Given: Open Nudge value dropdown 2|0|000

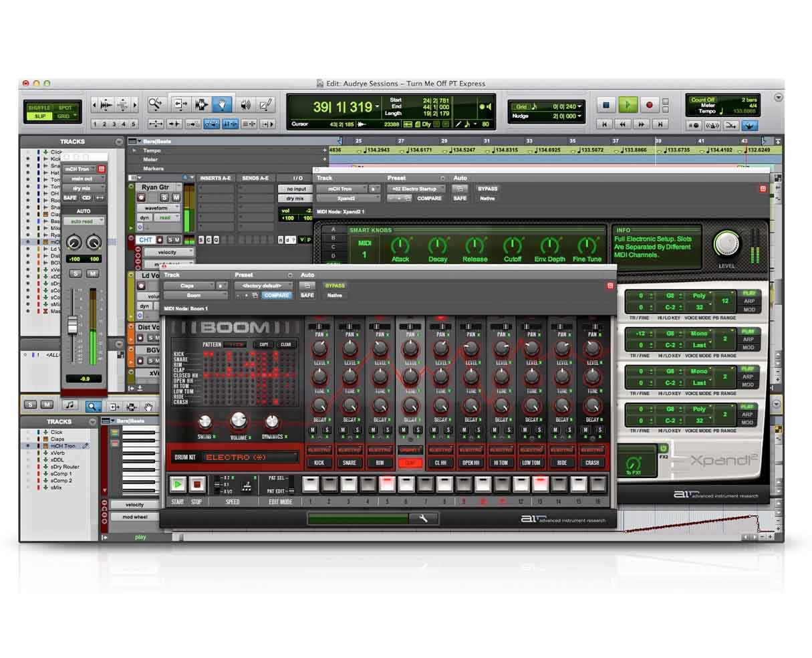Looking at the screenshot, I should tap(566, 116).
